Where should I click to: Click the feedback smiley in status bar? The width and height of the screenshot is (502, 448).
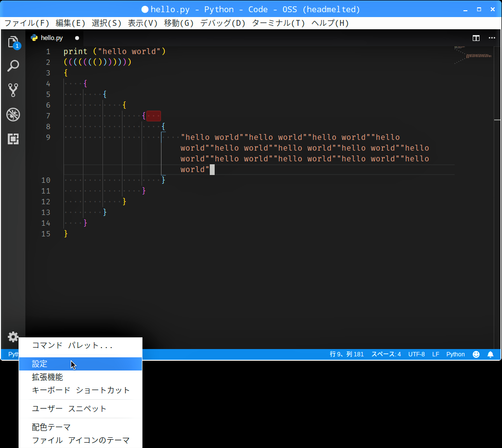tap(476, 354)
